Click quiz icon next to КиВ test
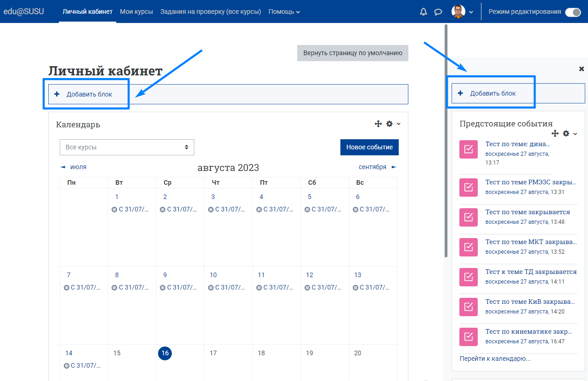This screenshot has height=381, width=588. [x=469, y=307]
